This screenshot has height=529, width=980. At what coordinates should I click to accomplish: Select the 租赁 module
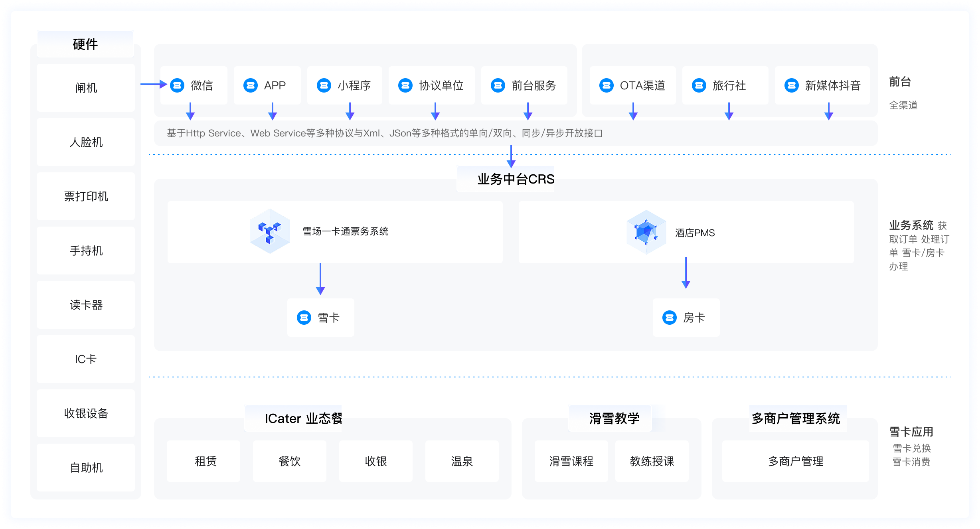pos(203,461)
